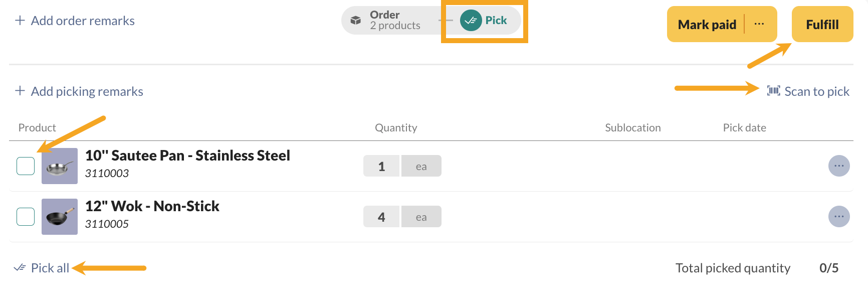Check the box for 10" Sautee Pan
868x305 pixels.
coord(25,166)
